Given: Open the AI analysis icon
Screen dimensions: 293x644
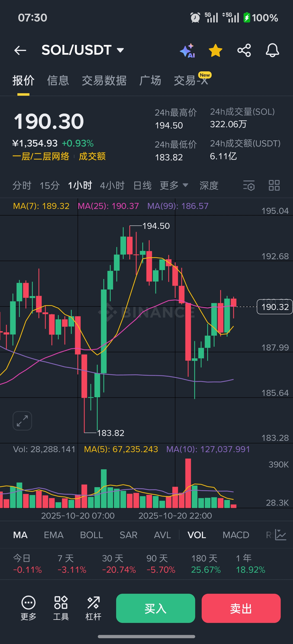Looking at the screenshot, I should coord(187,51).
